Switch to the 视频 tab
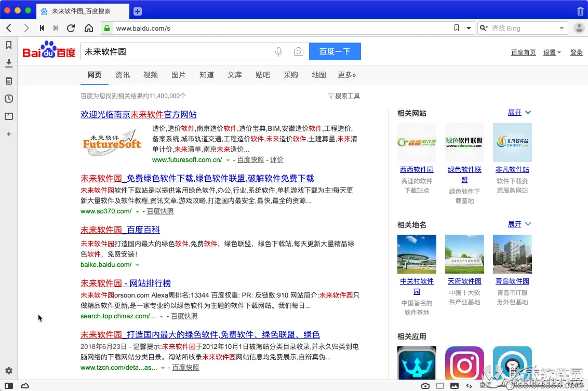Image resolution: width=588 pixels, height=391 pixels. click(x=150, y=75)
